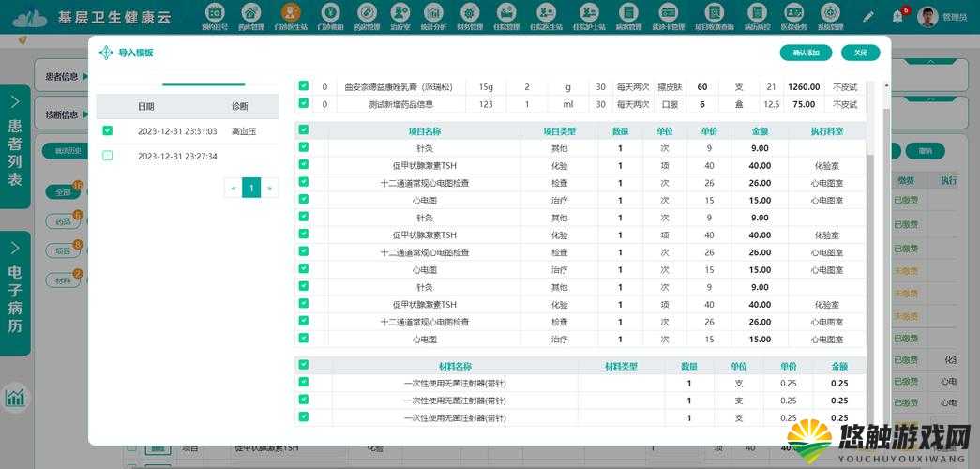The height and width of the screenshot is (469, 980).
Task: Open the 病案管理 module icon
Action: (x=628, y=12)
